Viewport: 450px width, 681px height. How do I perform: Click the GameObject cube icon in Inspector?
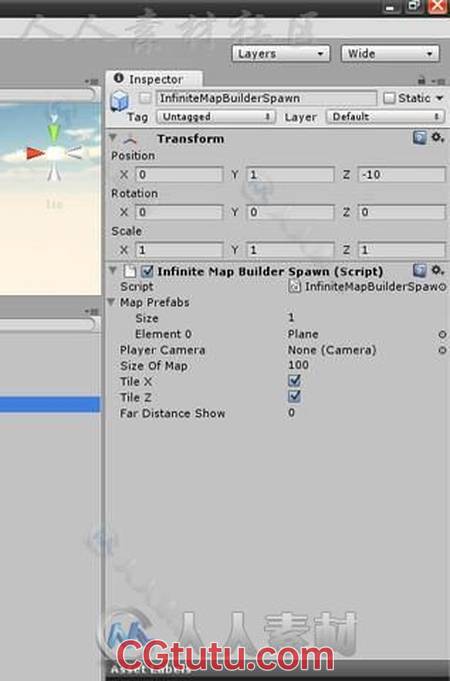120,102
